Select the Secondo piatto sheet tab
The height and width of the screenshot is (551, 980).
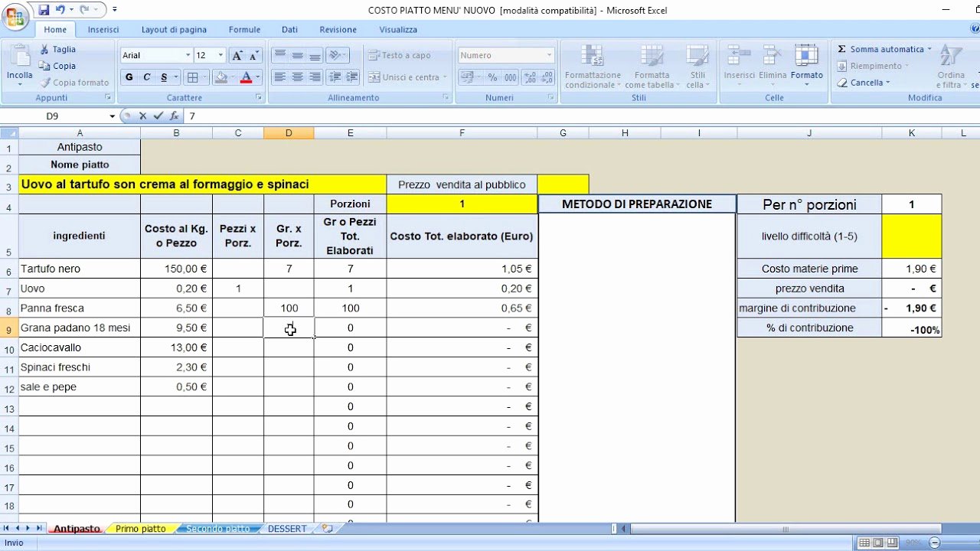click(x=217, y=529)
